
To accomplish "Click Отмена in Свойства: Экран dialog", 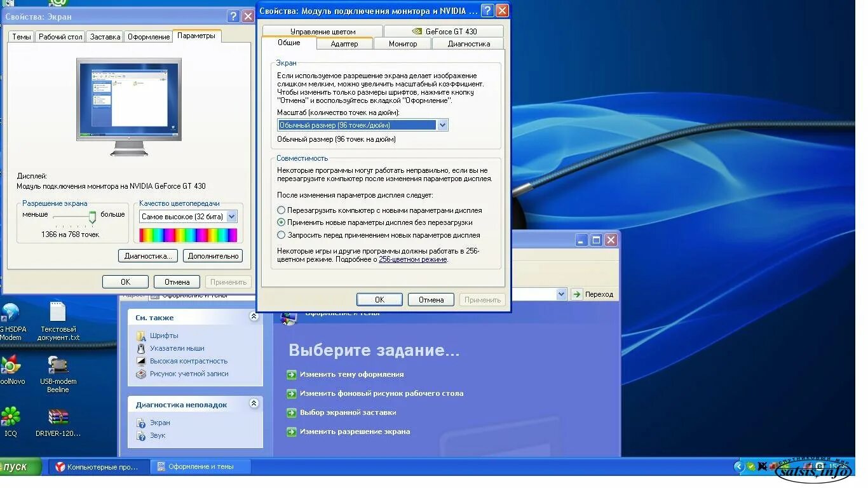I will 177,282.
